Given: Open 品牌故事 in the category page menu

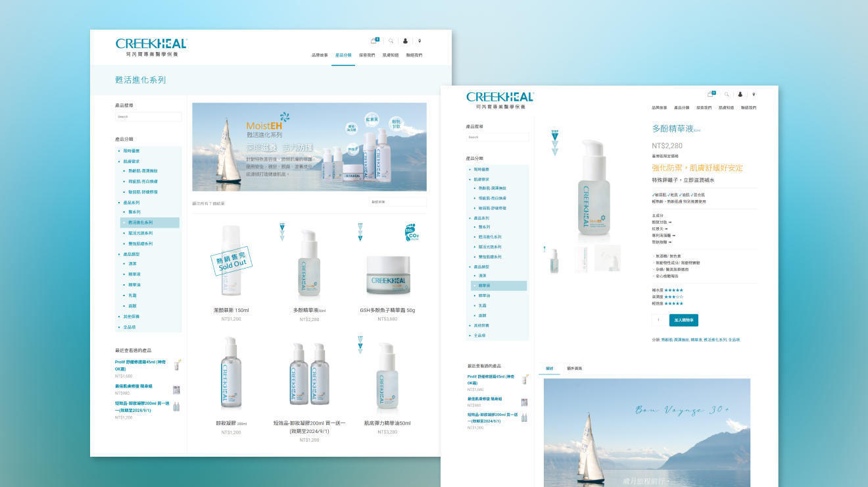Looking at the screenshot, I should point(320,55).
